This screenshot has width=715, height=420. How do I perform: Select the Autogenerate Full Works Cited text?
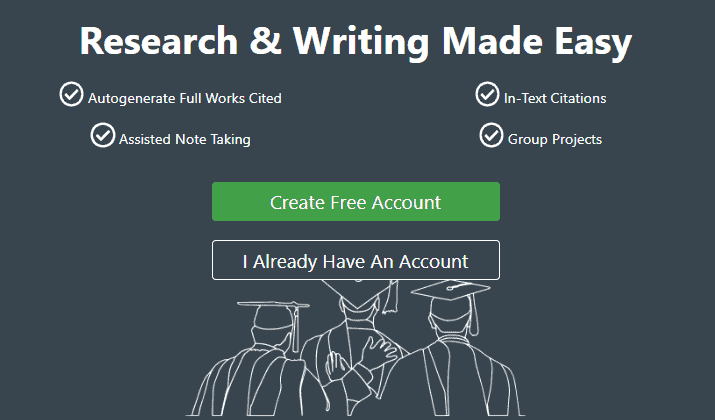pyautogui.click(x=185, y=99)
